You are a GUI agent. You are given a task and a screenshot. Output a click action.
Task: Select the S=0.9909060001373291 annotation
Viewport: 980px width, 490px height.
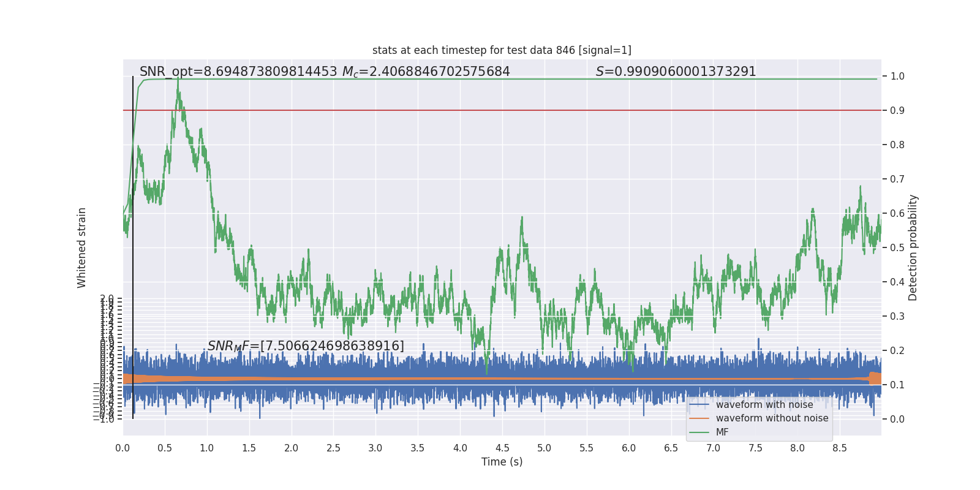coord(676,72)
